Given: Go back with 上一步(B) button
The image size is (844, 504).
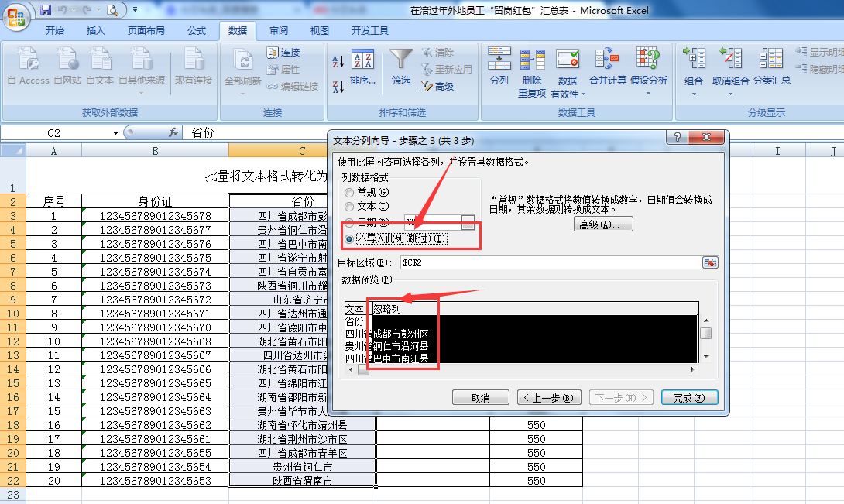Looking at the screenshot, I should click(549, 397).
